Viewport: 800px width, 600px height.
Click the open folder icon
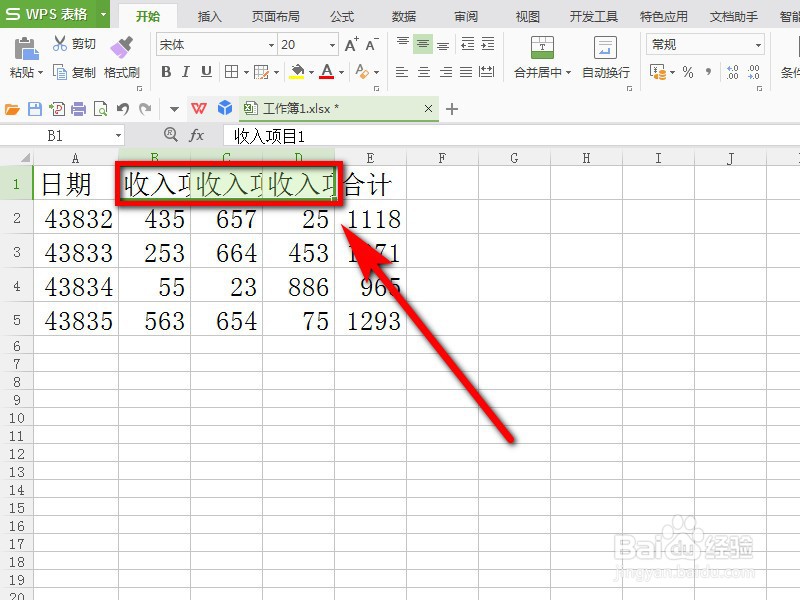click(x=12, y=109)
